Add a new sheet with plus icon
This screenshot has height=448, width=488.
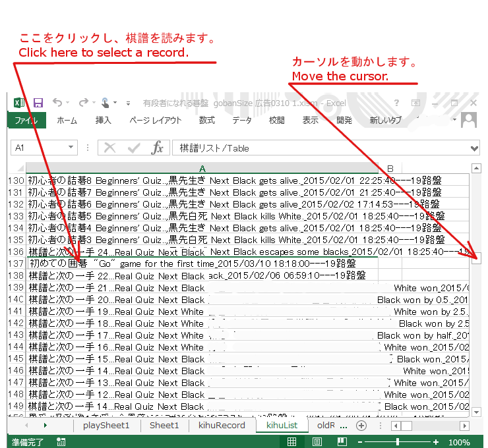point(361,426)
